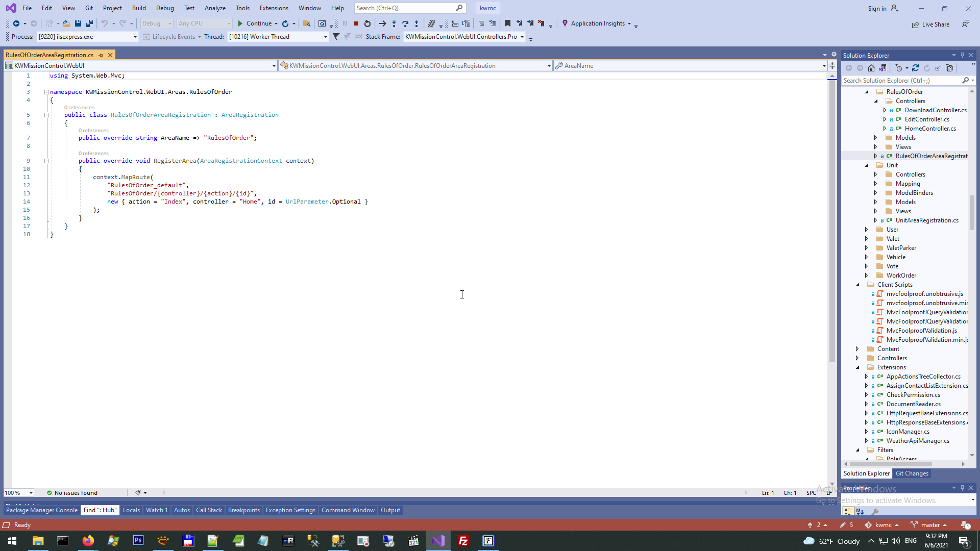The height and width of the screenshot is (551, 980).
Task: Click Step Over debug icon
Action: pos(405,23)
